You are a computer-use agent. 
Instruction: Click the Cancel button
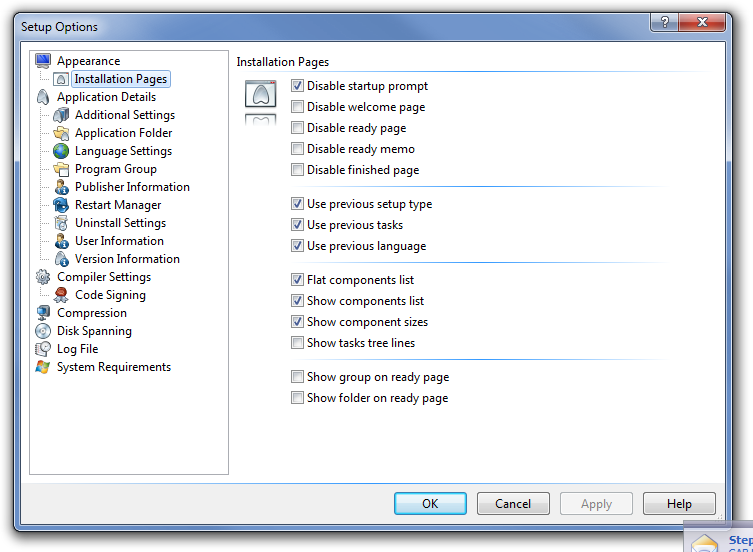(x=513, y=504)
